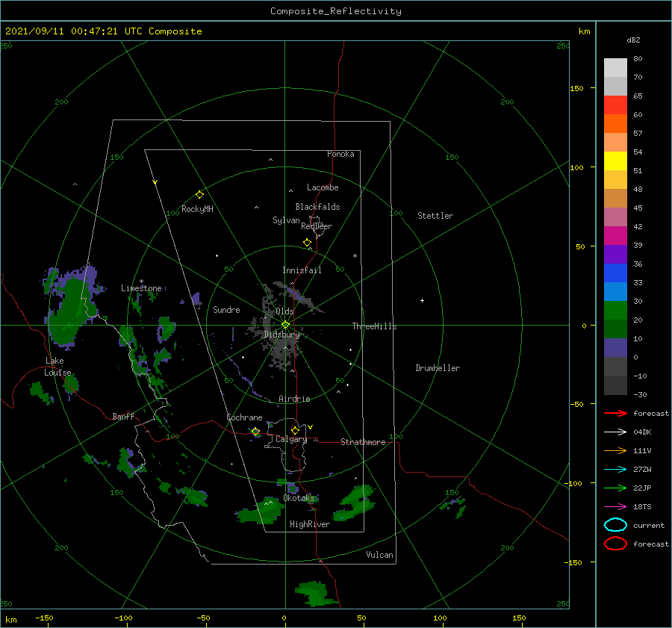Click the Banff label on map
The height and width of the screenshot is (628, 672).
click(123, 417)
